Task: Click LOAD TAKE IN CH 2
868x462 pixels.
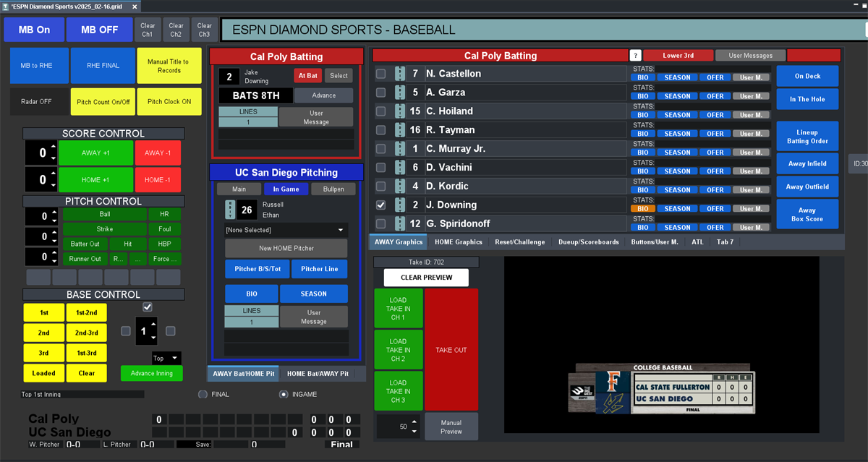Action: coord(398,350)
